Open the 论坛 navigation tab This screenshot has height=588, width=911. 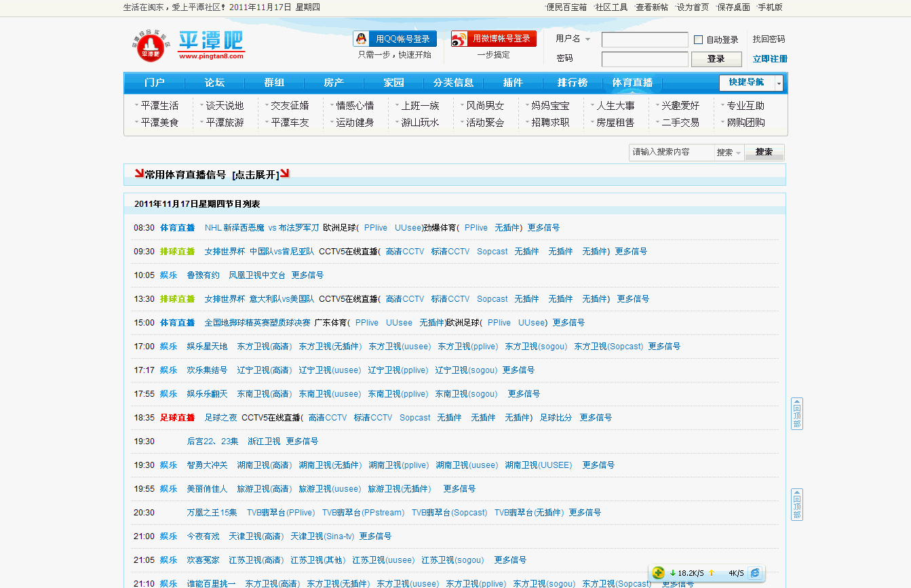[214, 83]
